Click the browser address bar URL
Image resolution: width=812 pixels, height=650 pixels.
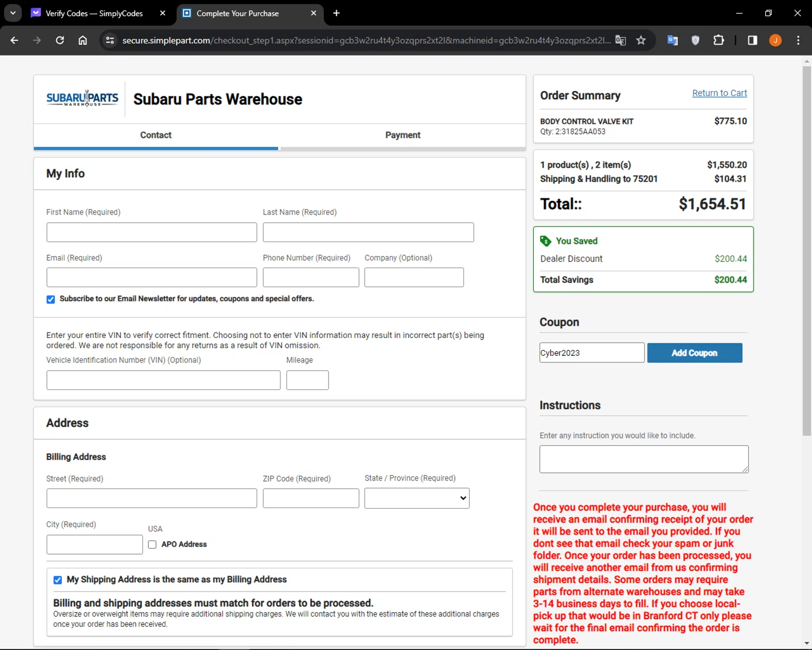(x=366, y=40)
